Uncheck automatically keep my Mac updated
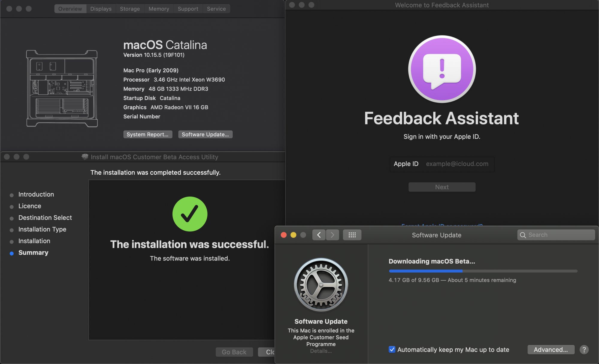Image resolution: width=599 pixels, height=364 pixels. 392,350
